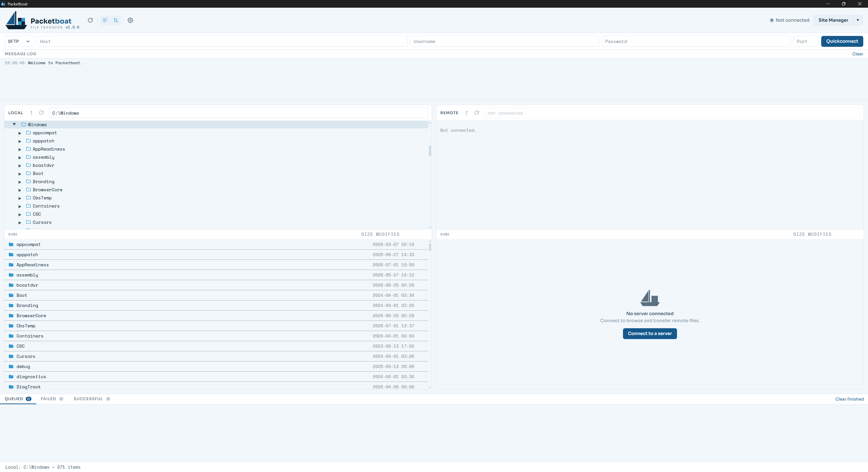Refresh the Remote pane listing

pos(477,113)
